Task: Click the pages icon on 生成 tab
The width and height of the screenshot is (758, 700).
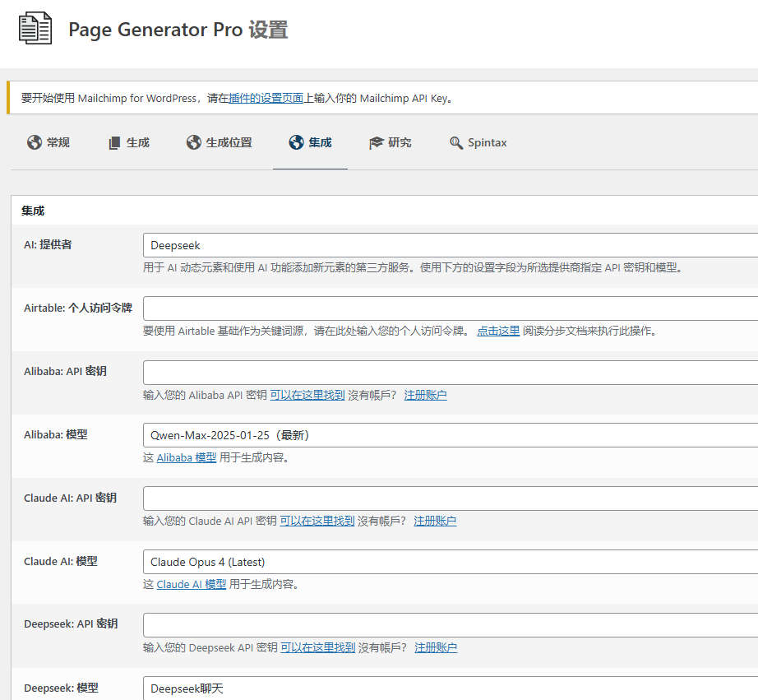Action: click(x=114, y=142)
